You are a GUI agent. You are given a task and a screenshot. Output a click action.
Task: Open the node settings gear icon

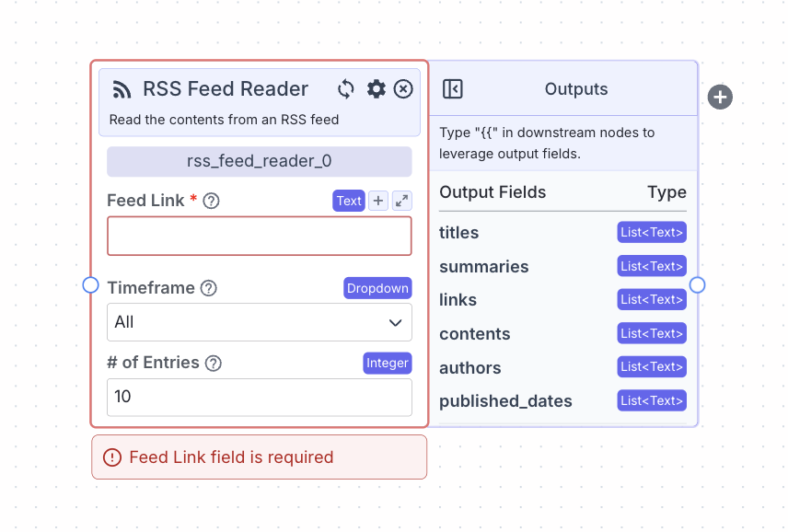tap(376, 89)
